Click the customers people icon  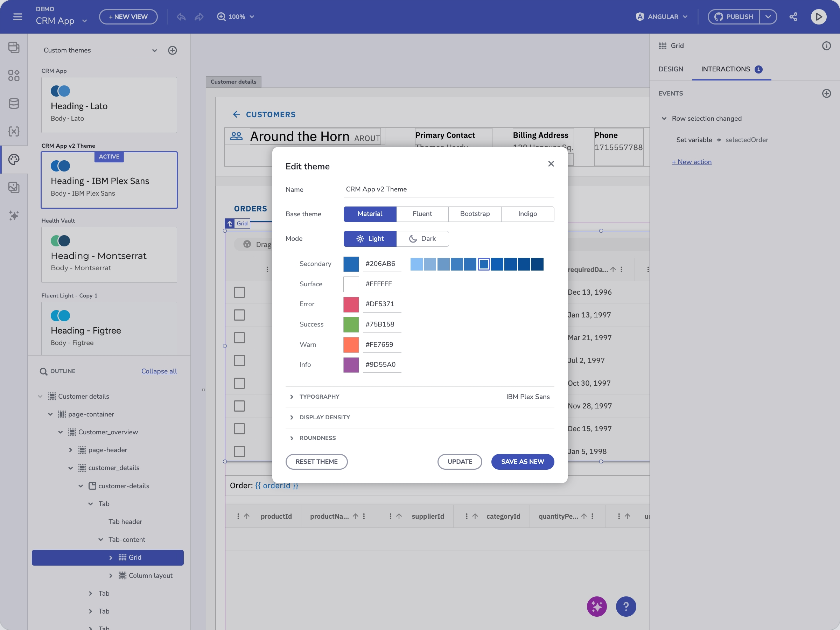point(236,136)
